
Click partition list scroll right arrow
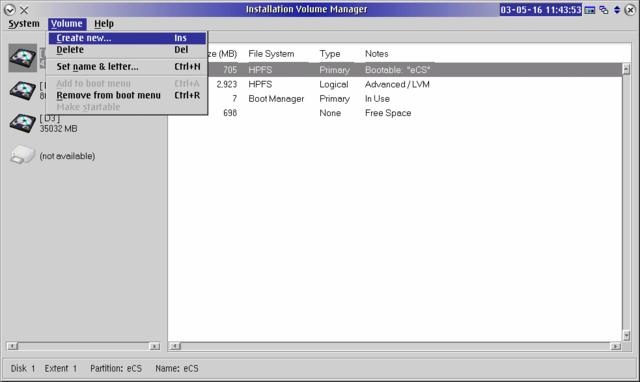pos(616,346)
